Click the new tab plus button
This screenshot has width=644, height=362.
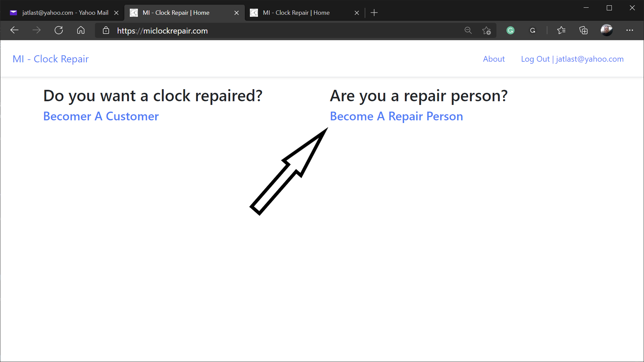click(x=373, y=12)
